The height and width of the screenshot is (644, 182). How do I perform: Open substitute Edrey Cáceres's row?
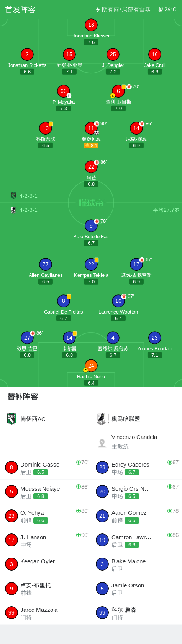click(x=136, y=467)
